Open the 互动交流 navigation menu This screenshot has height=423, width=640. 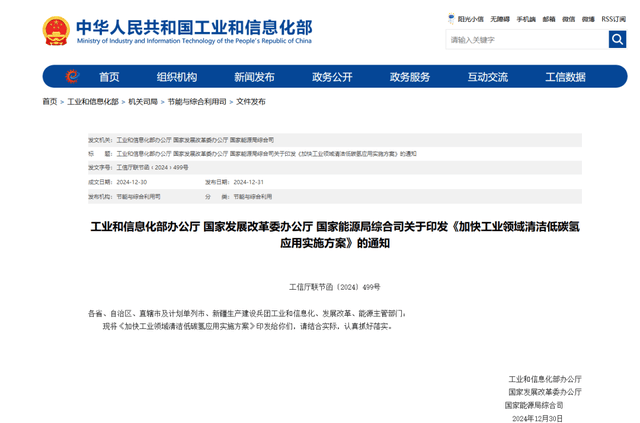pos(488,77)
